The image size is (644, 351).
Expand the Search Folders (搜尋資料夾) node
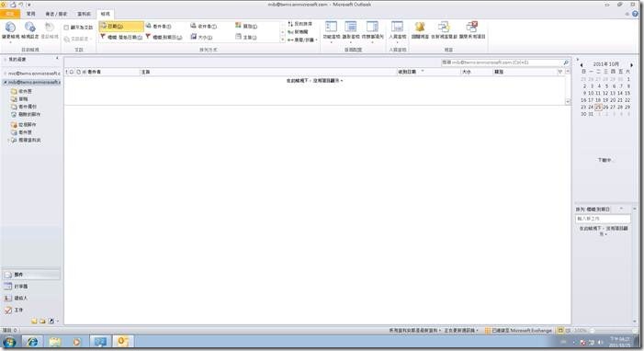tap(9, 141)
